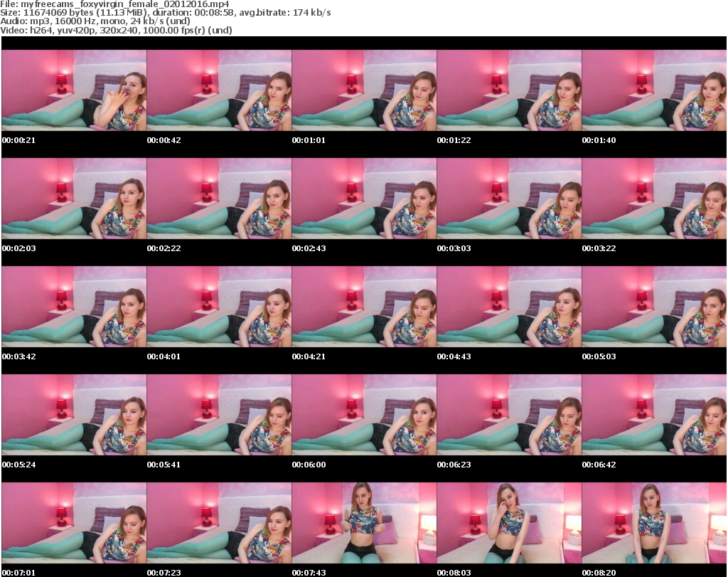
Task: Choose the frame thumbnail above timestamp 00:06:23
Action: [x=509, y=415]
